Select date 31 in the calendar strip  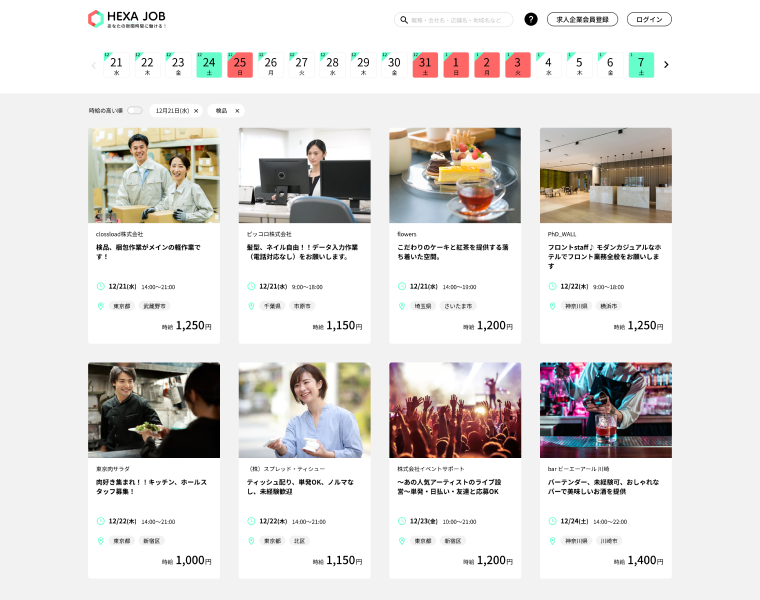425,65
